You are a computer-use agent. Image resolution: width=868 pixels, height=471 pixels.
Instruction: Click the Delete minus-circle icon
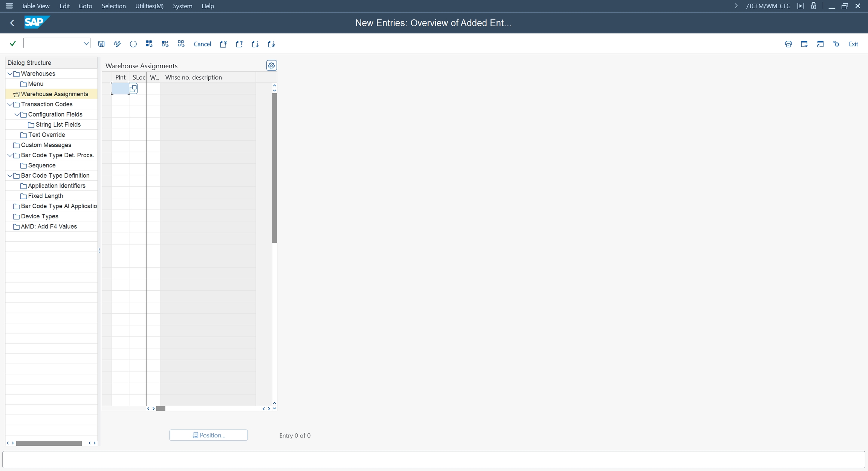pos(133,44)
